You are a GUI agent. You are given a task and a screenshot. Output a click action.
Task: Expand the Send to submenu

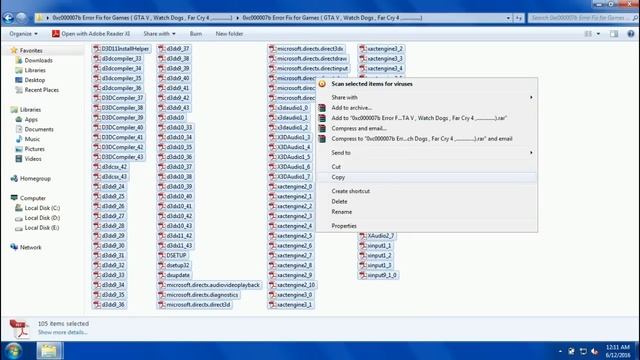tap(427, 153)
